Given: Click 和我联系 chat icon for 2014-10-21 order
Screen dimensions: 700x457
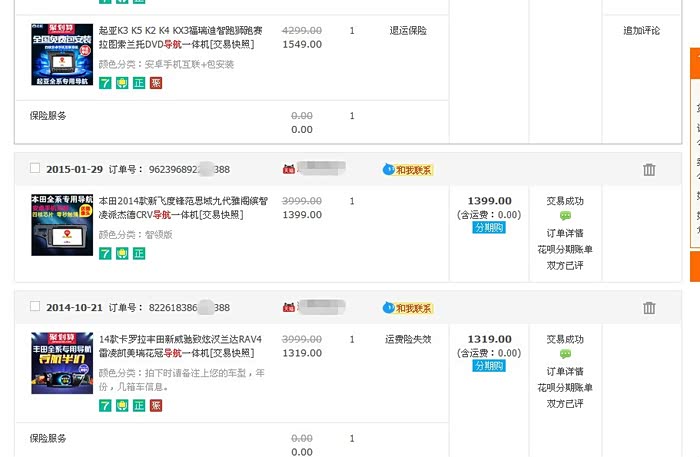Looking at the screenshot, I should (407, 308).
